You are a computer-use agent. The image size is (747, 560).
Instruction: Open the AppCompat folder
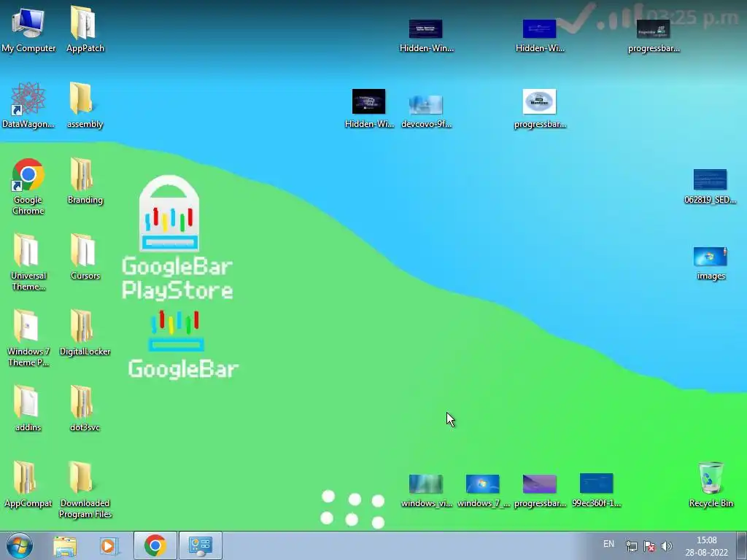(x=28, y=484)
